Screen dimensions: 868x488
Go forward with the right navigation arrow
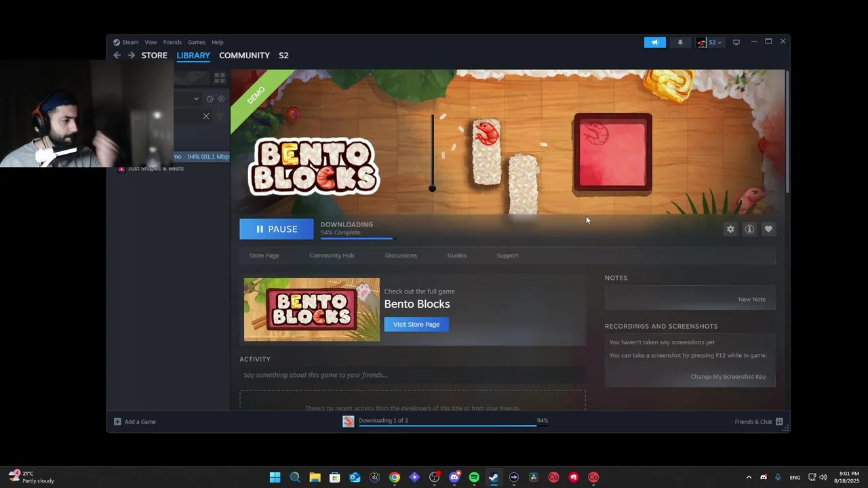coord(132,56)
